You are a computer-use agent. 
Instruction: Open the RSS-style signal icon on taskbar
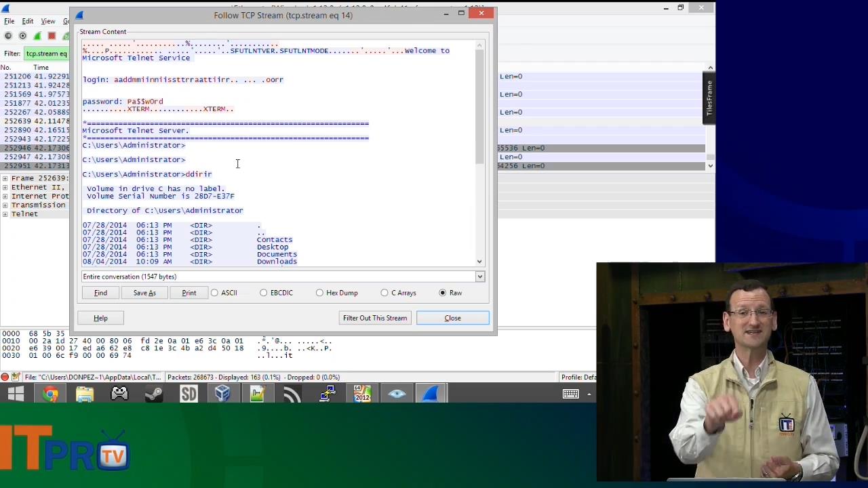[292, 394]
